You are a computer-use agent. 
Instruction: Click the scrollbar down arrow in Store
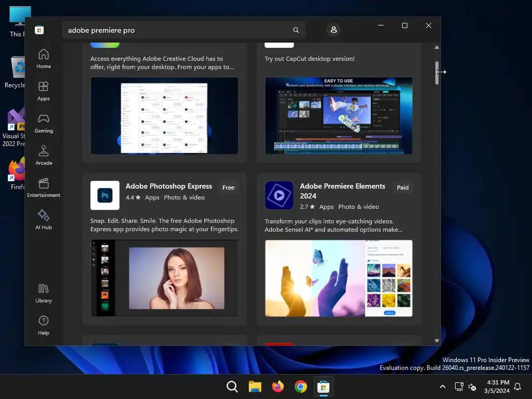(436, 341)
